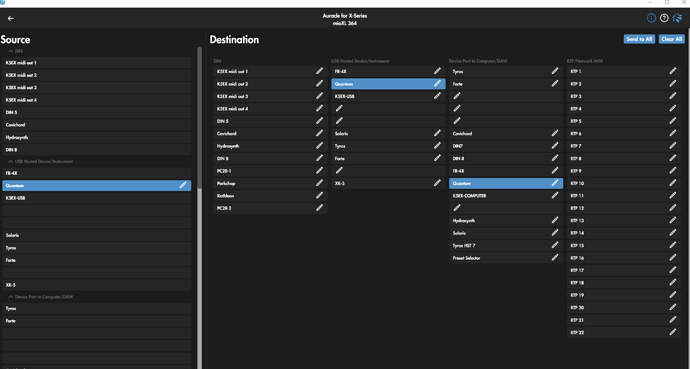The height and width of the screenshot is (369, 690).
Task: Go back using the arrow icon
Action: (x=11, y=18)
